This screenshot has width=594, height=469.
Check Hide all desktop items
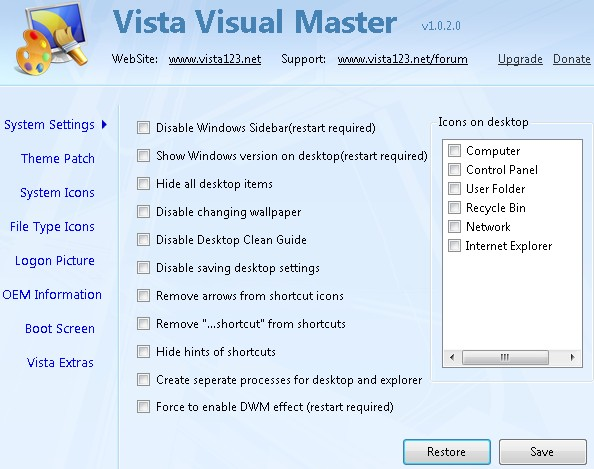(x=143, y=183)
